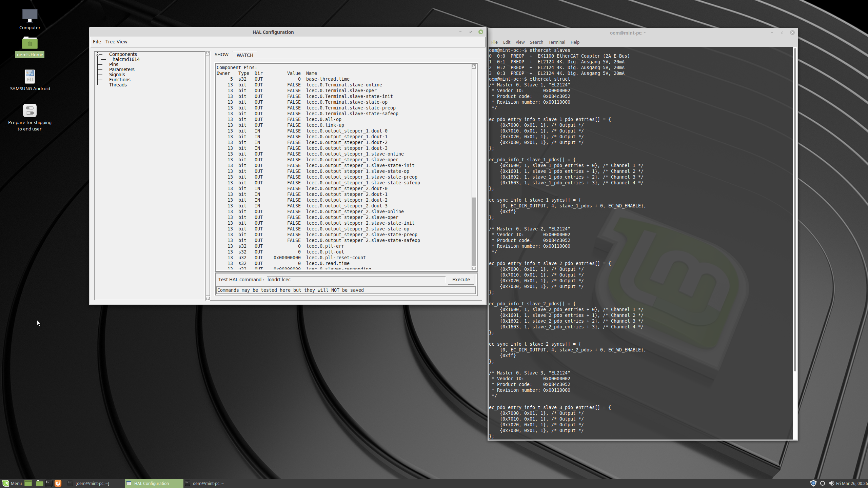Screen dimensions: 868x488
Task: Switch to the SHOW tab
Action: pyautogui.click(x=221, y=55)
